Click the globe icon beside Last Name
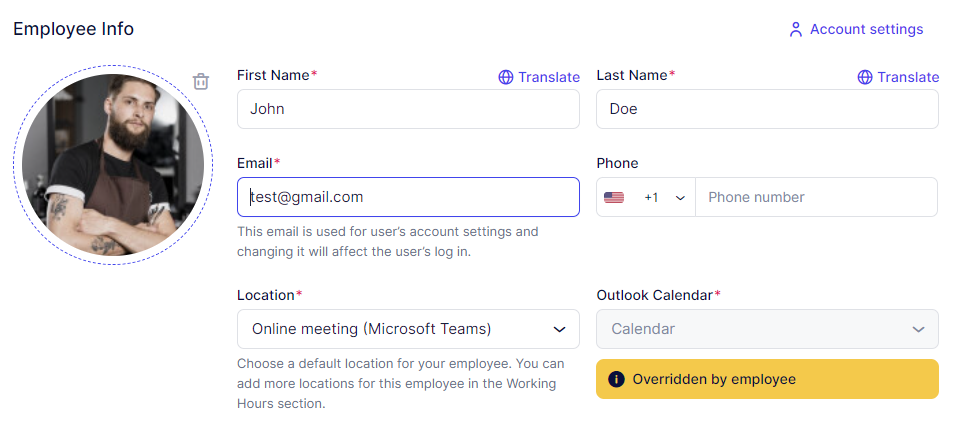This screenshot has width=954, height=423. click(x=865, y=77)
